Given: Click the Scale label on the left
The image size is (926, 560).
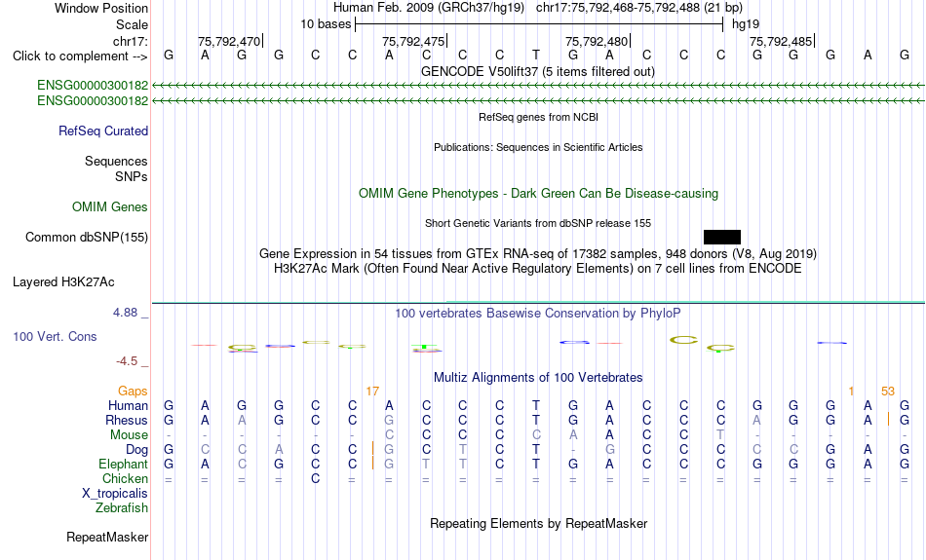Looking at the screenshot, I should point(133,24).
